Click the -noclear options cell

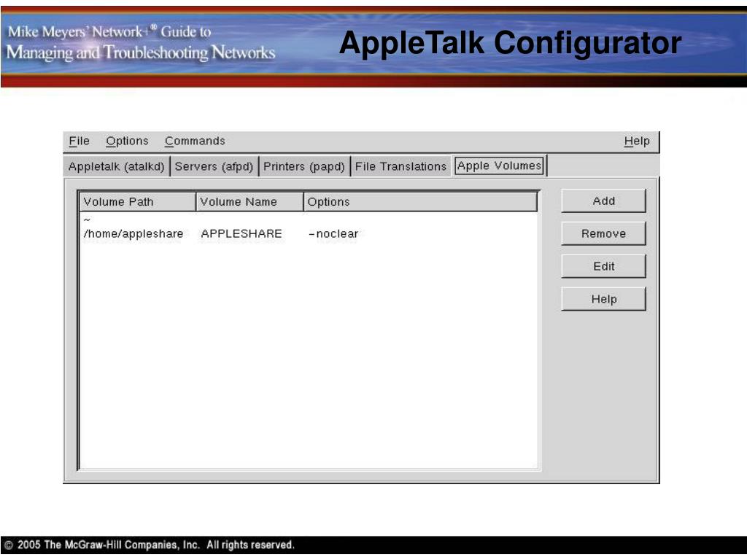[333, 234]
